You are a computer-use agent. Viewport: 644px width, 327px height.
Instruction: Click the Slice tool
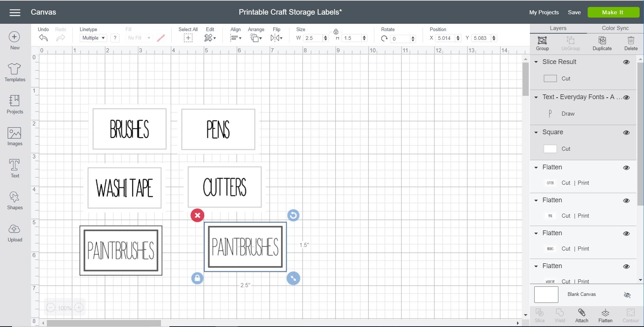point(540,315)
